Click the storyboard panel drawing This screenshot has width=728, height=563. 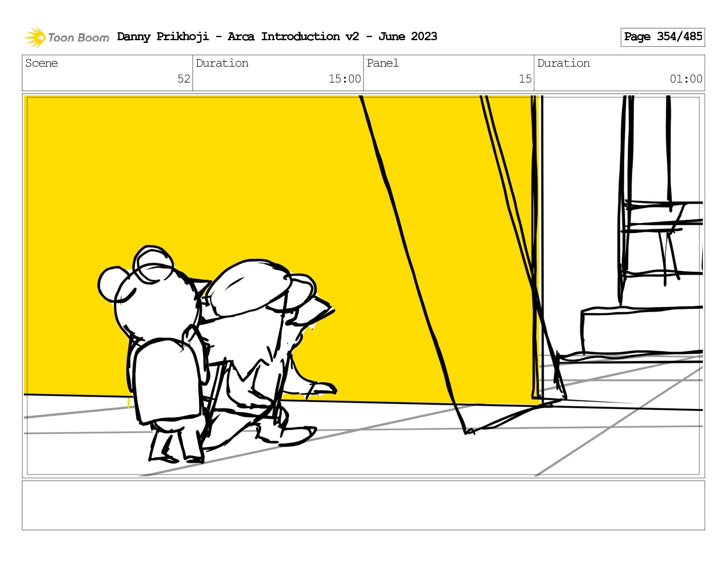tap(364, 286)
